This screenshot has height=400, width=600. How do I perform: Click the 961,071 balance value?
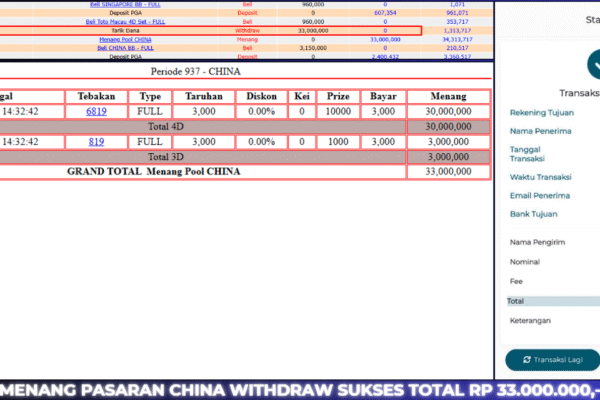[457, 13]
